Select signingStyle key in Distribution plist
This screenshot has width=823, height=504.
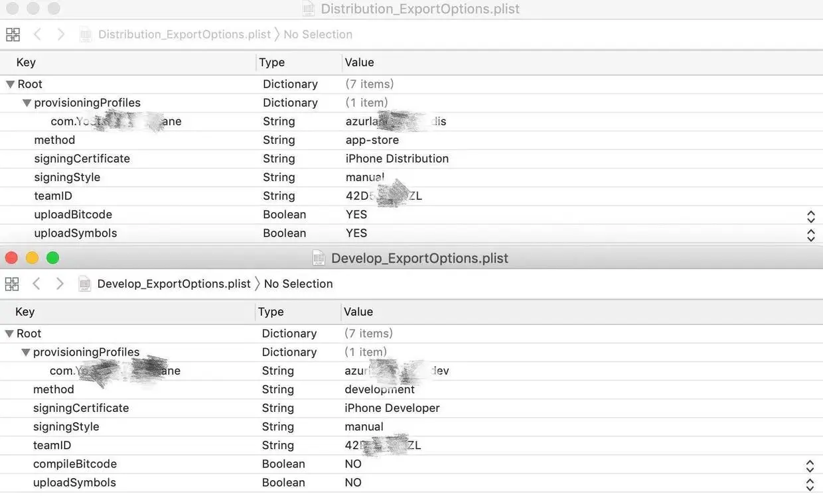[x=67, y=177]
